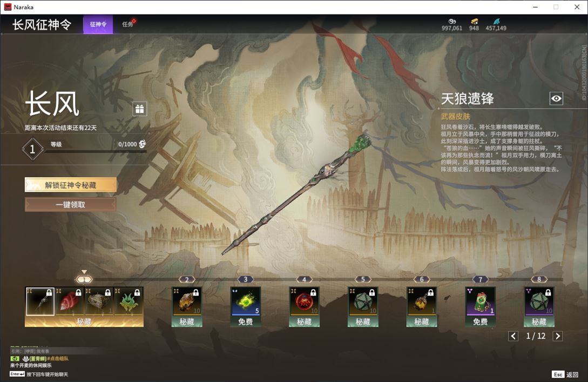This screenshot has height=382, width=588.
Task: Click the Naraka app icon in title bar
Action: tap(8, 7)
